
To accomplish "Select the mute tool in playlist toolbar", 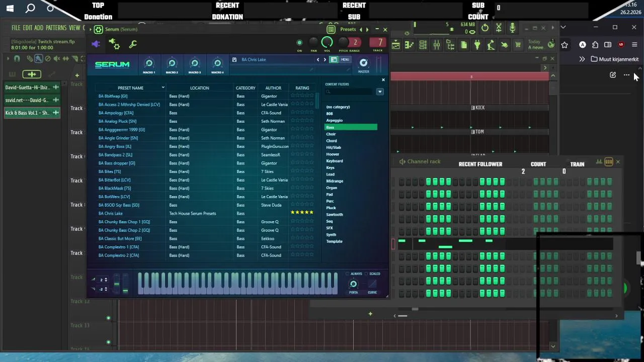I will click(56, 59).
